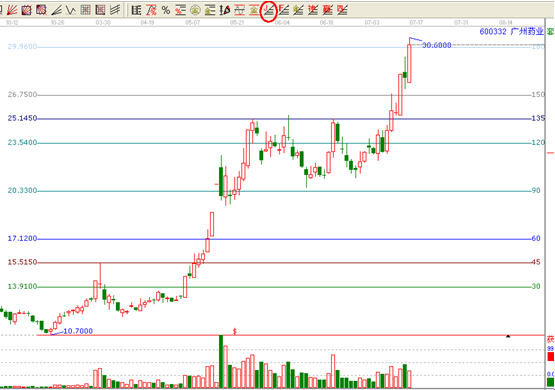Select the three parallel lines channel tool
The image size is (555, 390).
115,10
